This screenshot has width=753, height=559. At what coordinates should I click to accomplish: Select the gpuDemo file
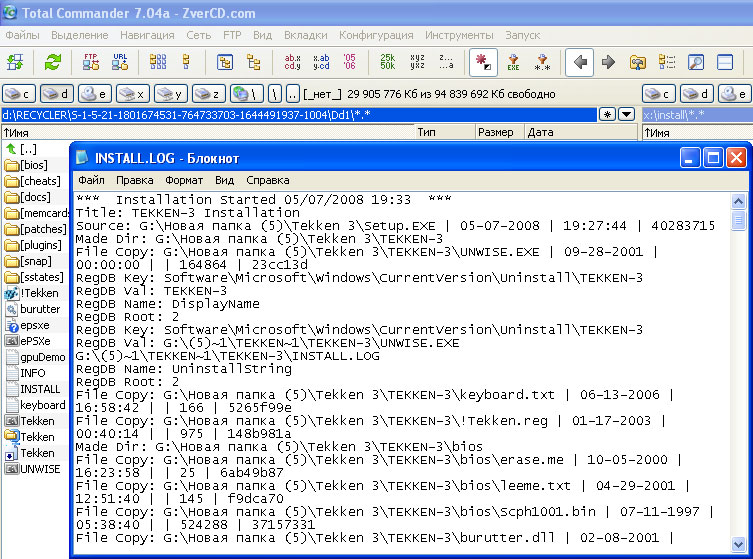coord(35,357)
